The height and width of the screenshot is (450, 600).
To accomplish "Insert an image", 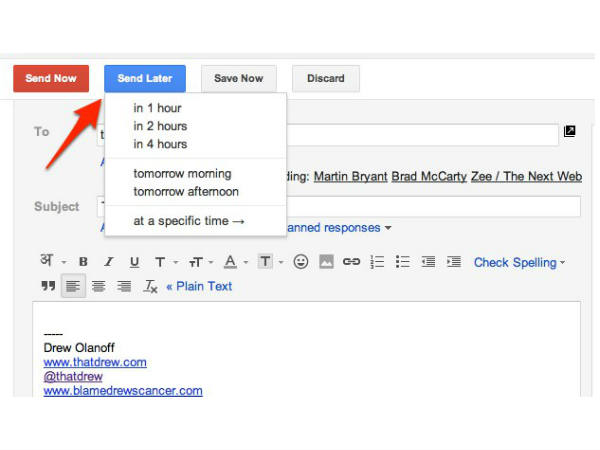I will pyautogui.click(x=326, y=262).
